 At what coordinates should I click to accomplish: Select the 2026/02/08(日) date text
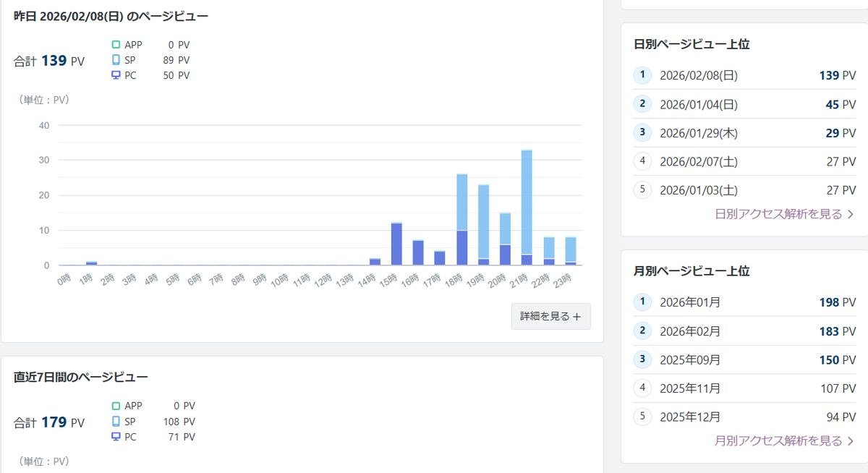point(699,75)
